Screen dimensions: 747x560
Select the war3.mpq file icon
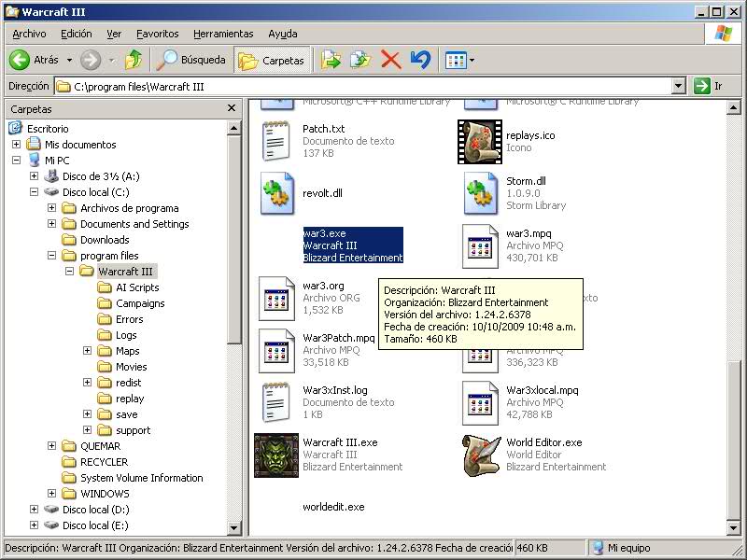coord(480,246)
